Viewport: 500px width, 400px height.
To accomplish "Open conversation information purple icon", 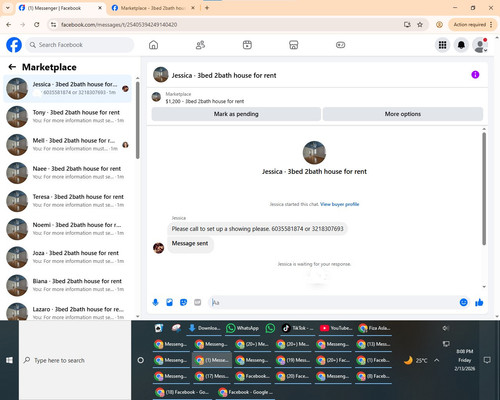I will pos(475,75).
